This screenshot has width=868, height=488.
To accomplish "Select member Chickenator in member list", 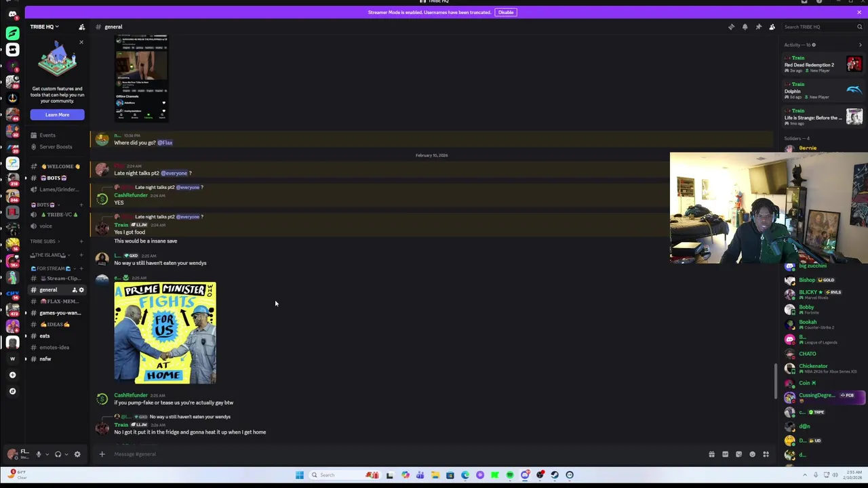I will click(x=823, y=368).
